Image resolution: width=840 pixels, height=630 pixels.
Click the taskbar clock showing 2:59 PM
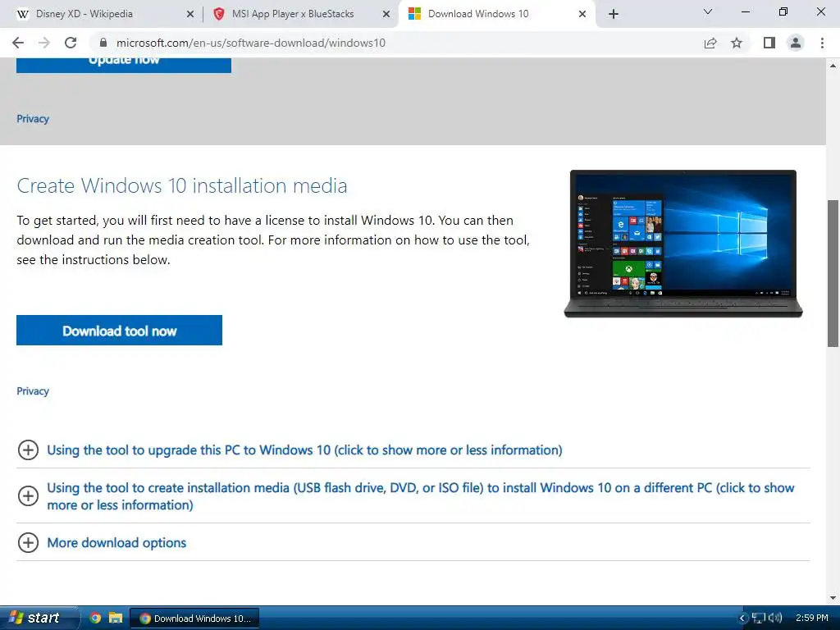[811, 619]
